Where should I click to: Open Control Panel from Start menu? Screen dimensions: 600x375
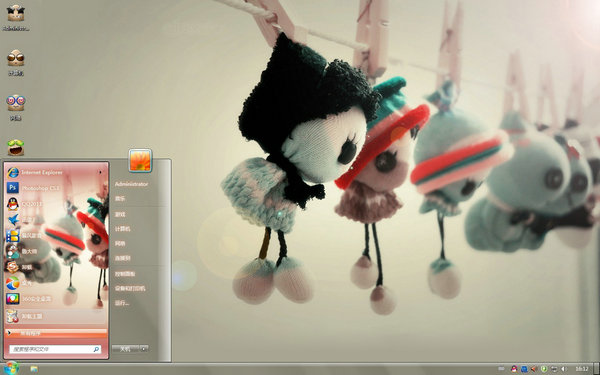tap(125, 274)
